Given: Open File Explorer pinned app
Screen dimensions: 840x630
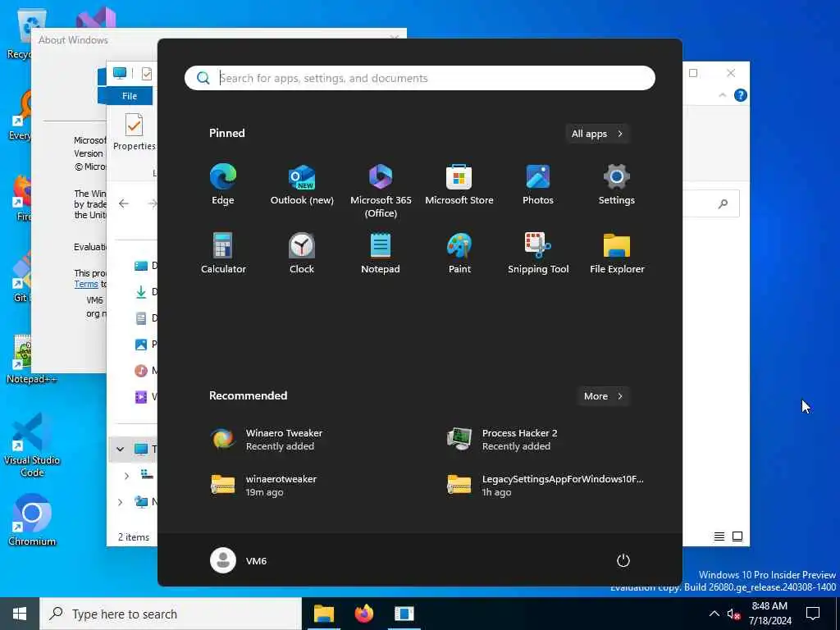Looking at the screenshot, I should click(x=617, y=253).
